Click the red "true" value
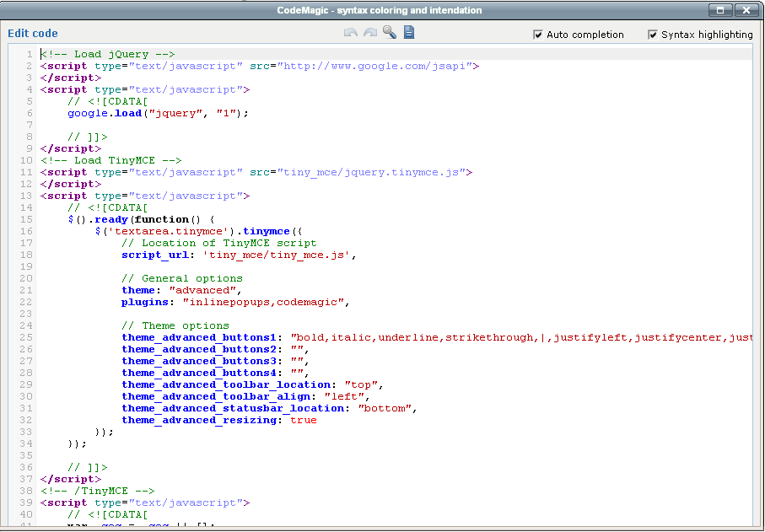Viewport: 765px width, 532px height. click(x=304, y=421)
